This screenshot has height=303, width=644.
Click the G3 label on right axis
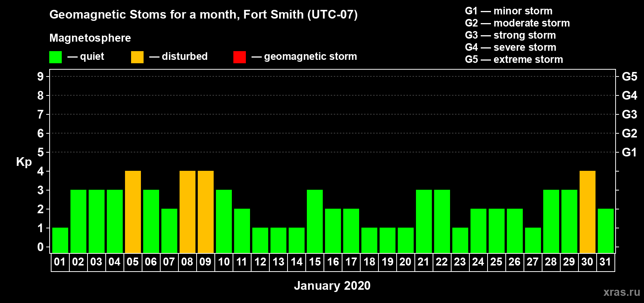630,114
